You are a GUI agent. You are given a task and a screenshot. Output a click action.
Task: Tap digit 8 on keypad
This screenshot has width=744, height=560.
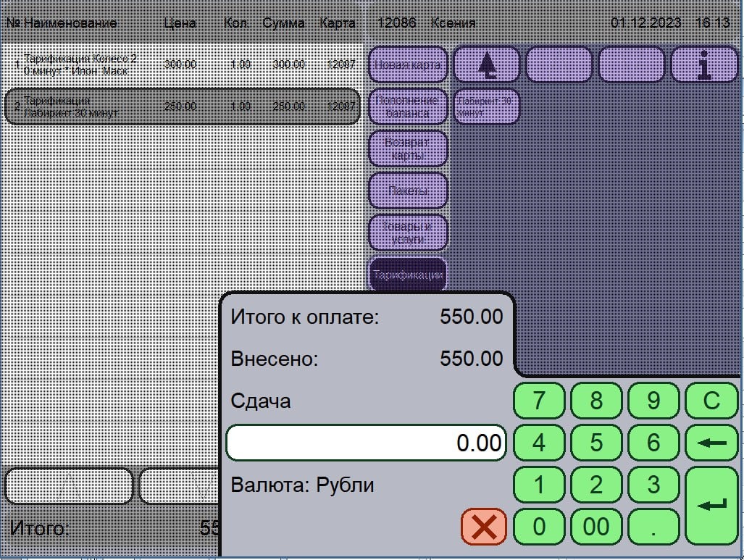pos(596,401)
